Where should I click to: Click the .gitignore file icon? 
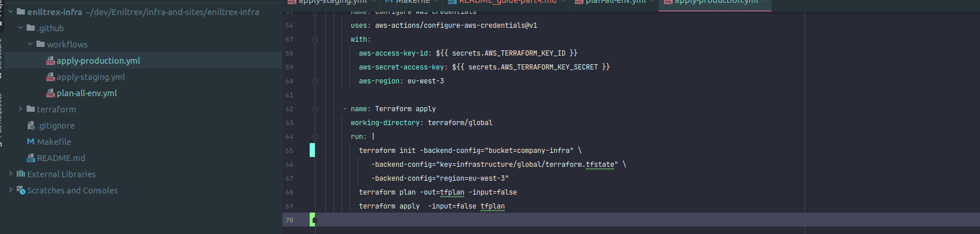pyautogui.click(x=31, y=126)
